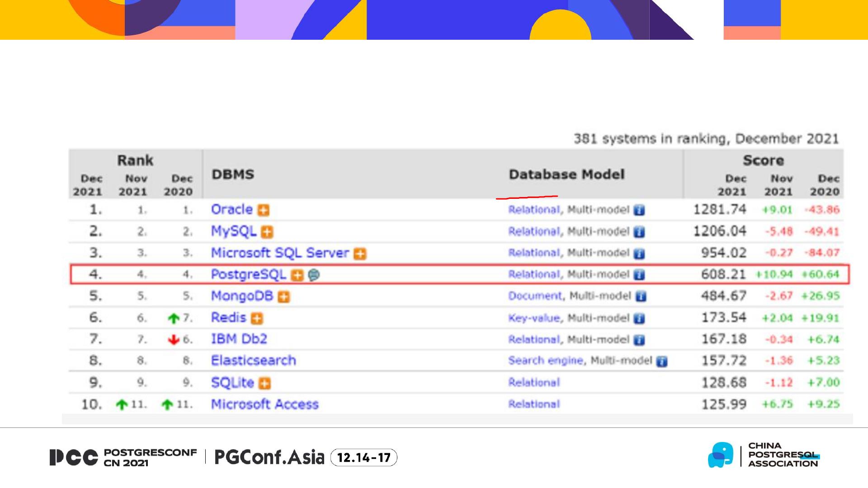Click the info icon in Redis's row
The image size is (868, 488).
(639, 319)
